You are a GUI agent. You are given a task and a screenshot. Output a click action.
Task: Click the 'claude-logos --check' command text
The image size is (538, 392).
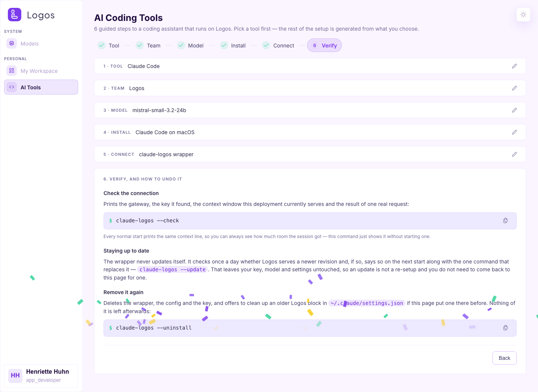[148, 220]
